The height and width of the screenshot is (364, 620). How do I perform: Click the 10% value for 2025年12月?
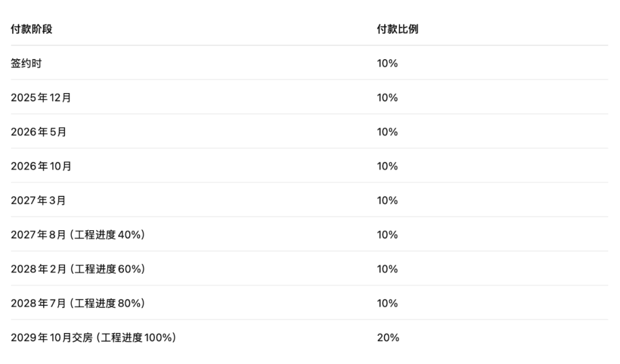tap(387, 98)
